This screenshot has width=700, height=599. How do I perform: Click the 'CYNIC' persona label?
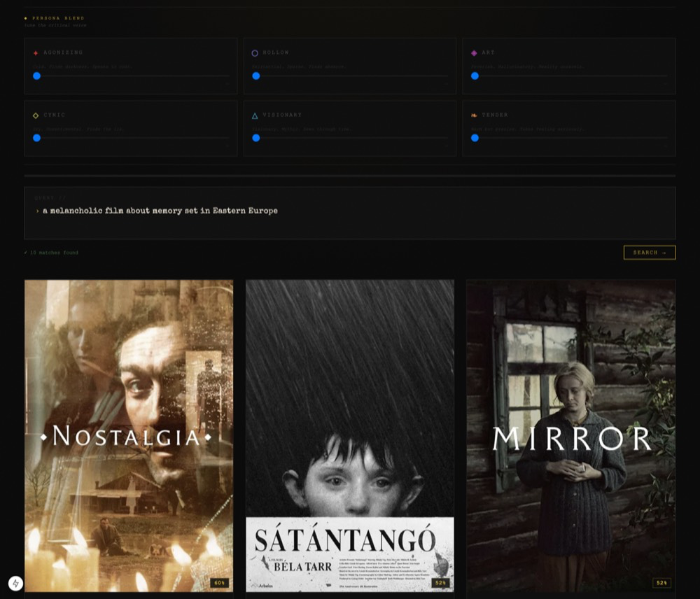55,115
